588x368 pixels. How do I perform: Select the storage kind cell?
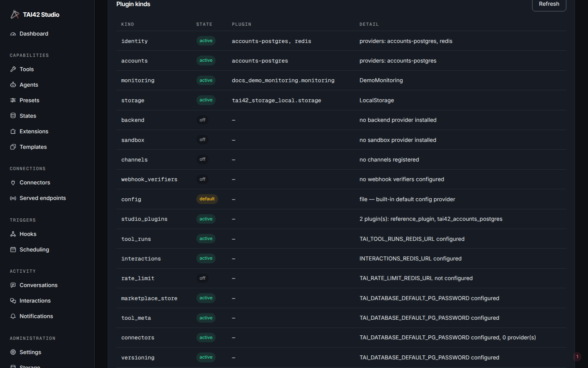pyautogui.click(x=133, y=101)
